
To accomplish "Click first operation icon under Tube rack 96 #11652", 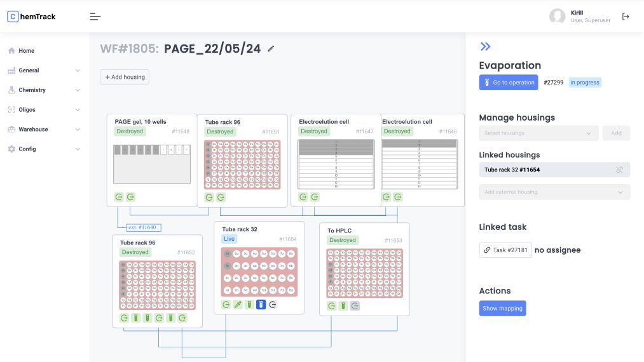I will click(x=124, y=318).
